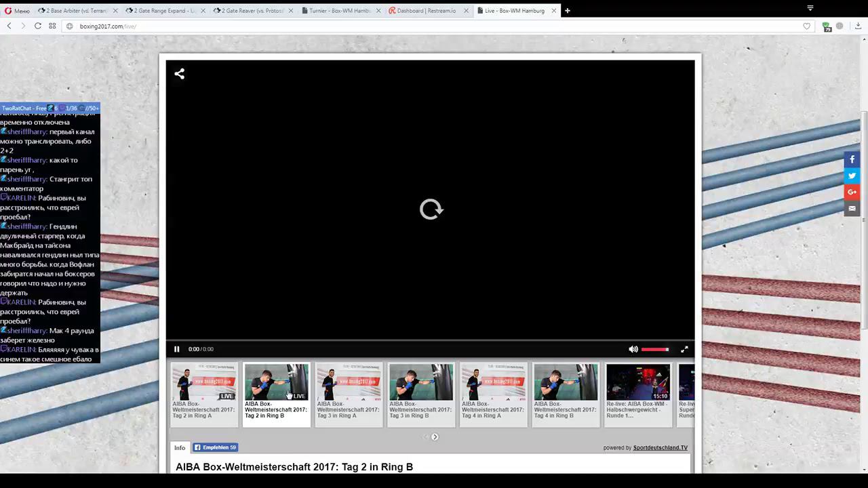This screenshot has width=868, height=488.
Task: Switch to the 2 Gate Range Expand tab
Action: [x=164, y=11]
